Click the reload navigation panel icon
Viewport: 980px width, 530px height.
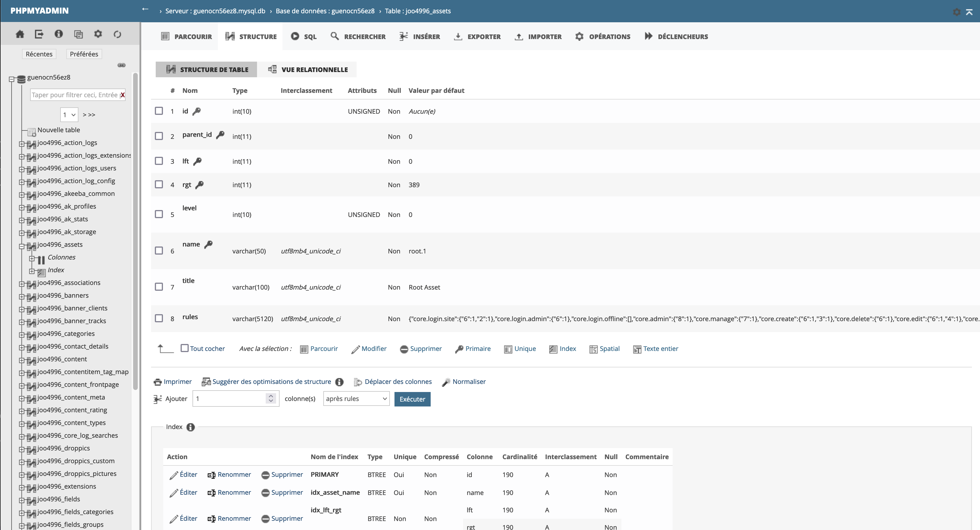[117, 34]
